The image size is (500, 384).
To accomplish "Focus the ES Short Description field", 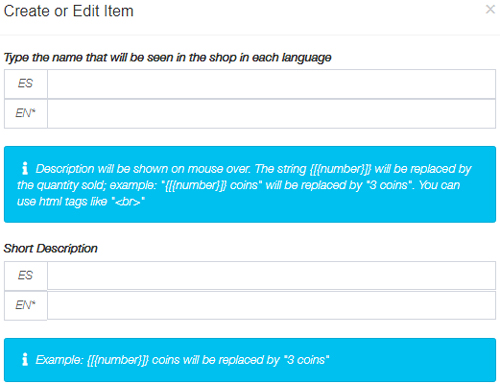I will pos(271,276).
